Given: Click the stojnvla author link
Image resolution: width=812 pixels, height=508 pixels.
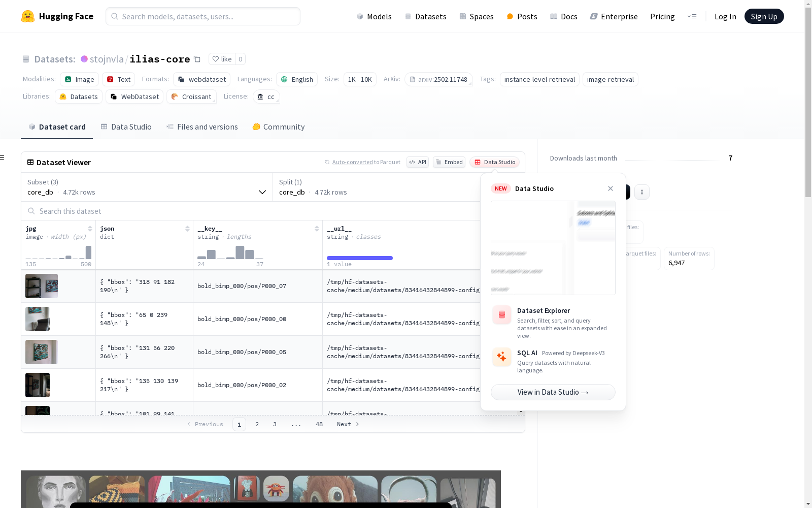Looking at the screenshot, I should pyautogui.click(x=107, y=59).
